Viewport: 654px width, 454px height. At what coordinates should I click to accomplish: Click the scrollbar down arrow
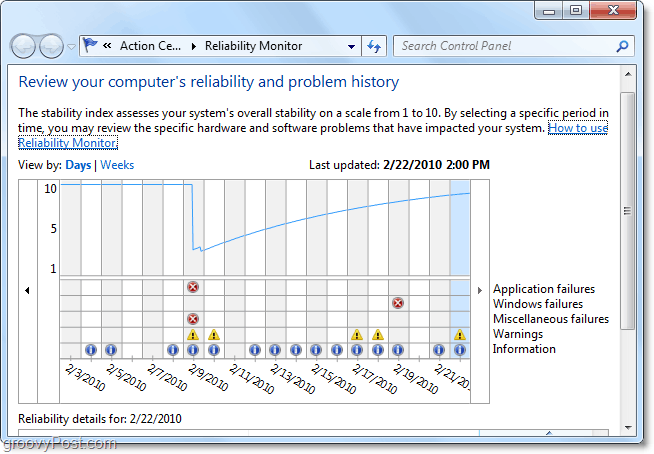[628, 427]
